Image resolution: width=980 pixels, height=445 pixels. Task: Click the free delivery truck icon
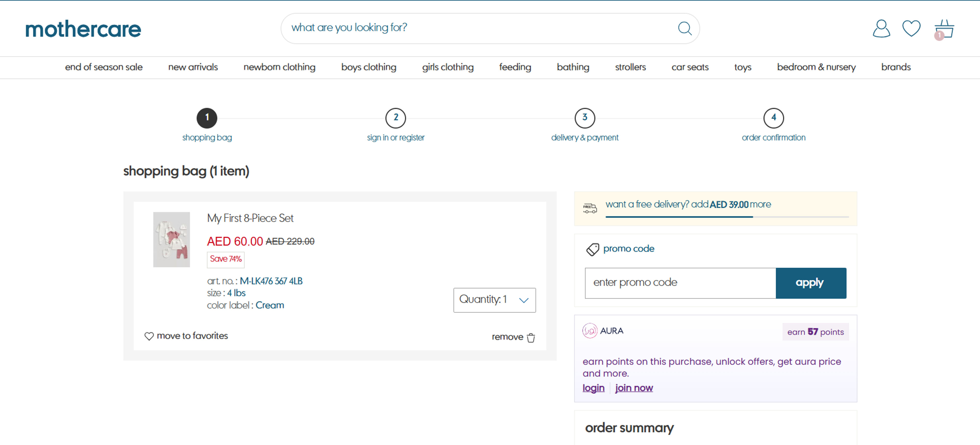(590, 208)
